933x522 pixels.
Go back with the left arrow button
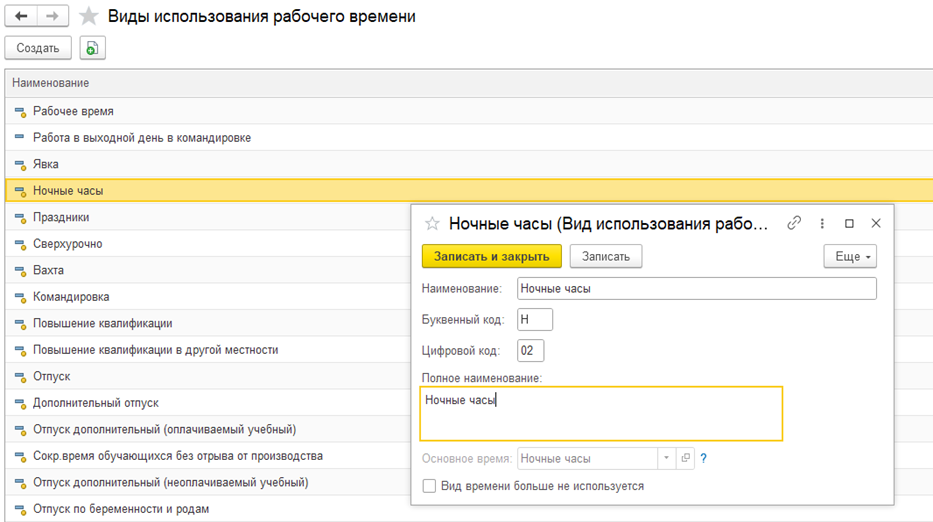tap(21, 16)
